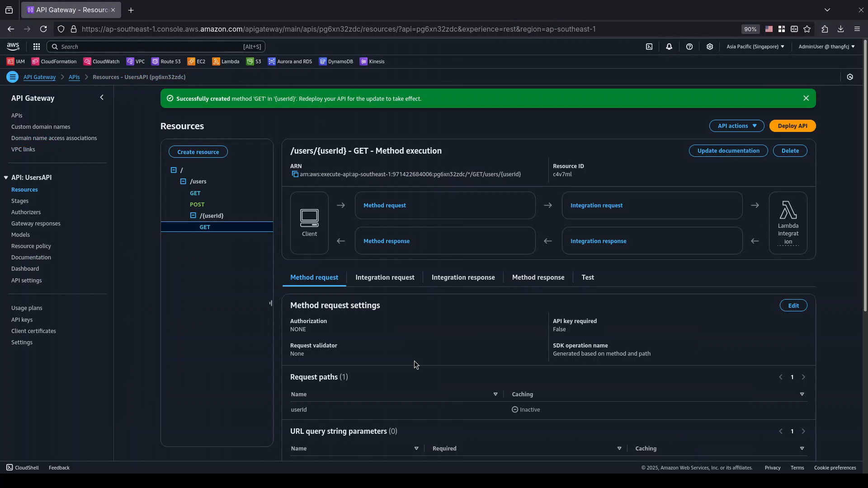Switch to the Test tab
This screenshot has width=868, height=488.
click(588, 277)
